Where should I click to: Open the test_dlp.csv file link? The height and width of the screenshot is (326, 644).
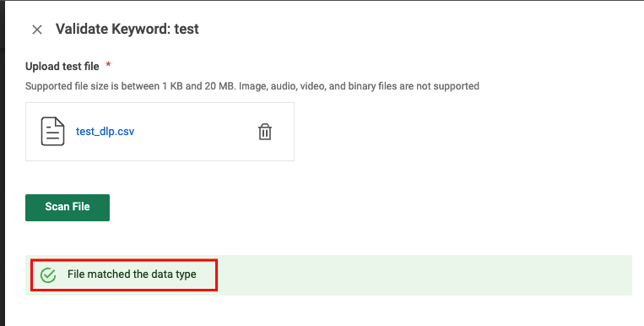pyautogui.click(x=105, y=132)
